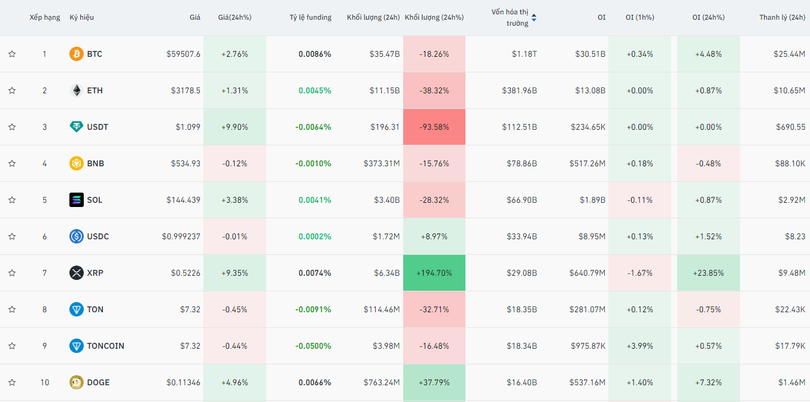Screen dimensions: 810x402
Task: Sort by Khối lượng (24h%) column header
Action: (434, 17)
